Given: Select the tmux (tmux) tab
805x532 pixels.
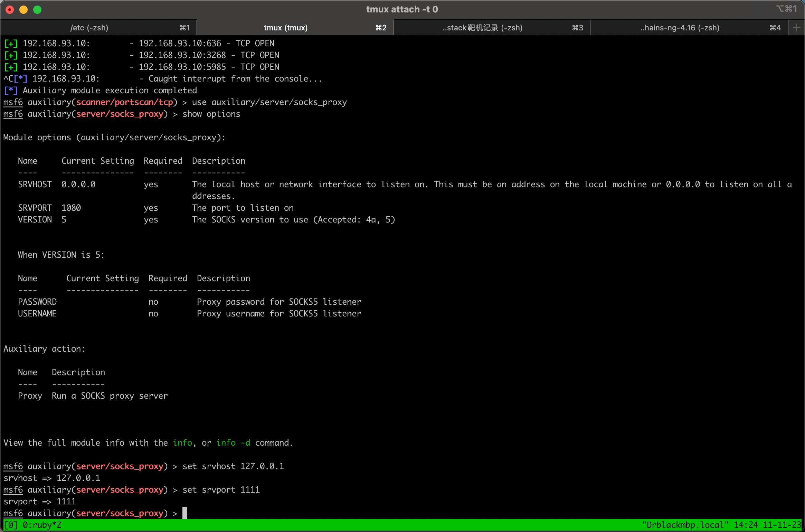Looking at the screenshot, I should (295, 28).
